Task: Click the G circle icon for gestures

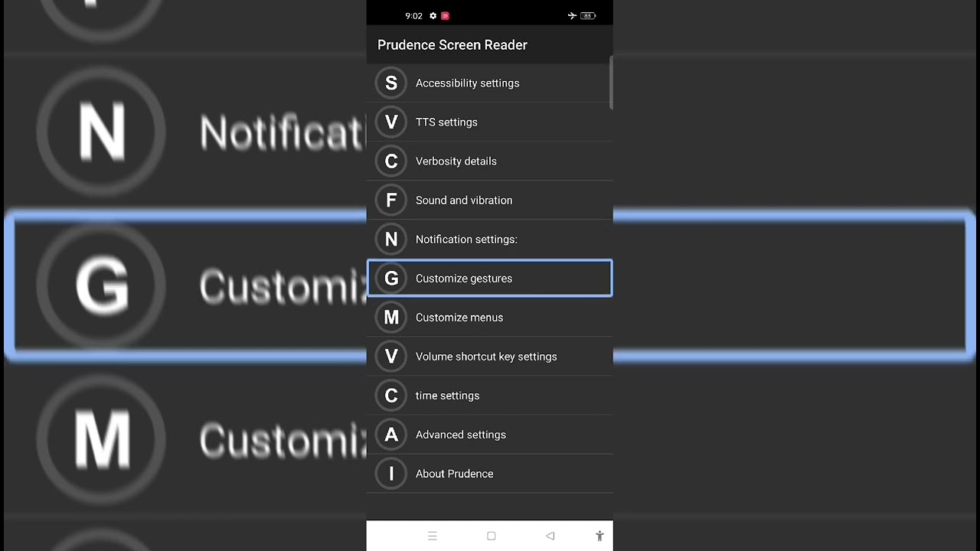Action: (x=391, y=278)
